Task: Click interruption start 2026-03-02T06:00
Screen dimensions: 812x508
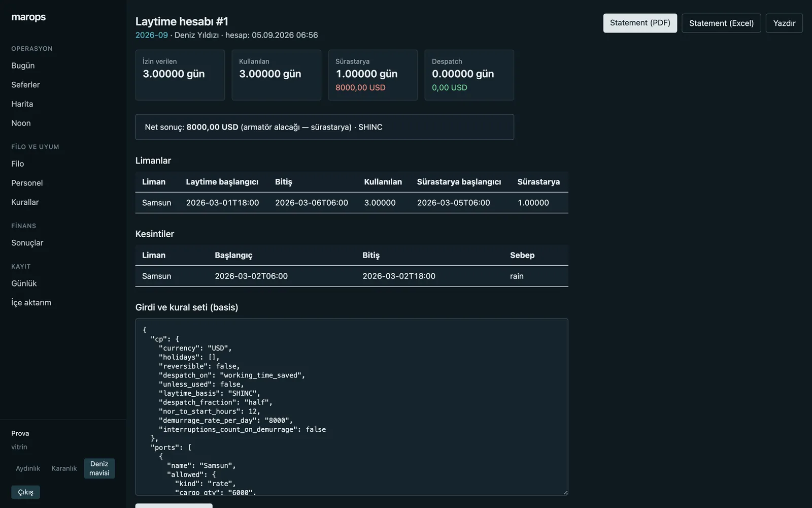Action: 251,276
